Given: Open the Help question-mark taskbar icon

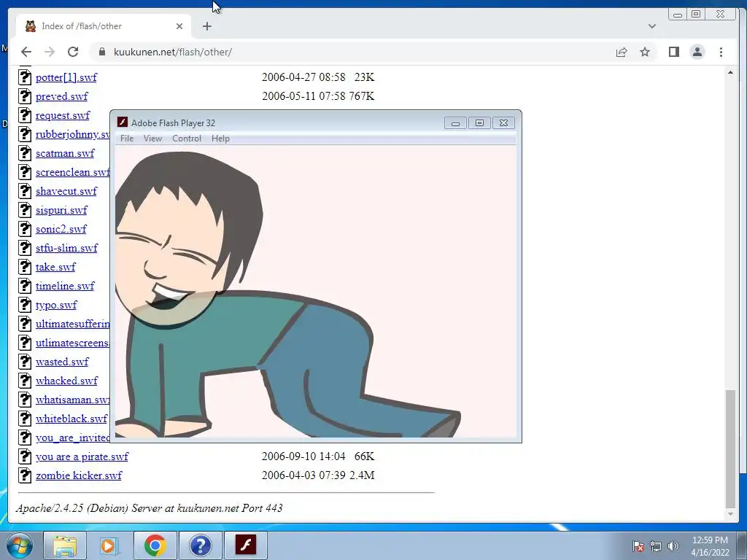Looking at the screenshot, I should point(200,545).
